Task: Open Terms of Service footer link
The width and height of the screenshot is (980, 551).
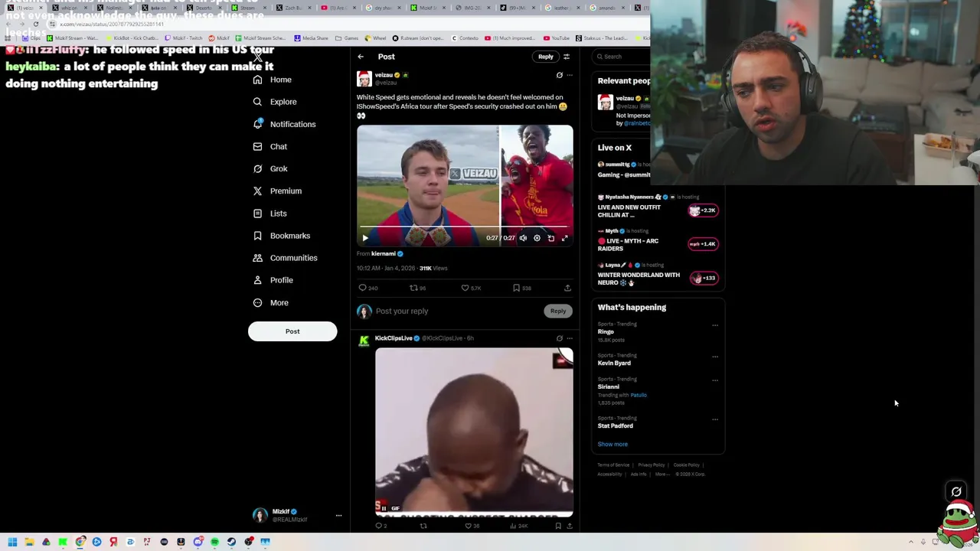Action: click(x=613, y=465)
